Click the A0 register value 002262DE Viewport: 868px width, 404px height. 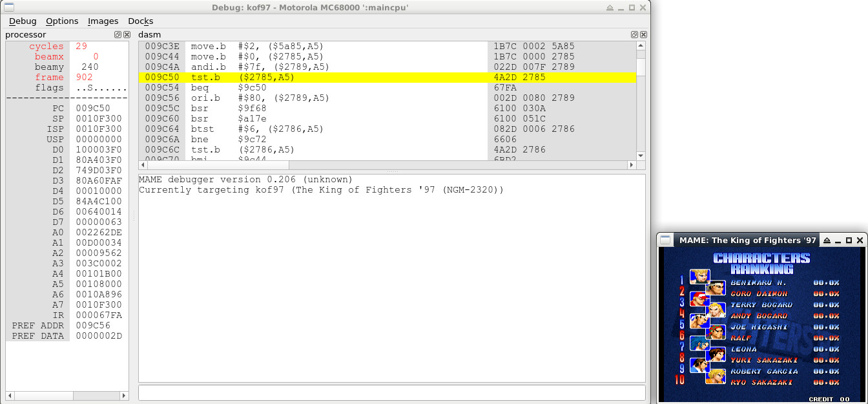[x=99, y=232]
